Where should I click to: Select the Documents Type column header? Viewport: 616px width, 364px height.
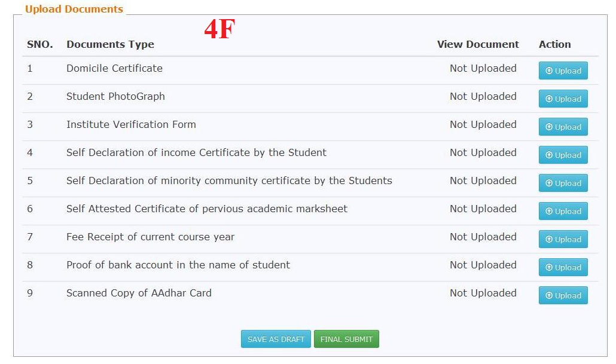(111, 44)
